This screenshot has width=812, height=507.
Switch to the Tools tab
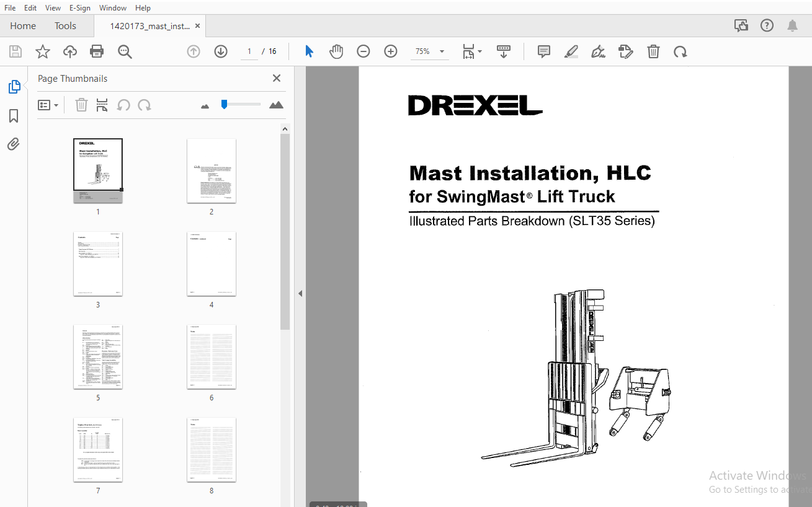coord(65,26)
